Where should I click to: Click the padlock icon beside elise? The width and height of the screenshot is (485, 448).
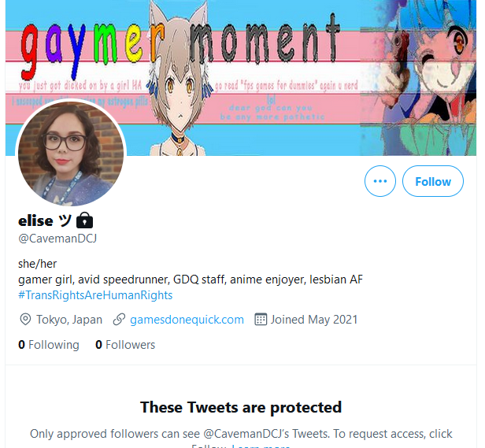coord(84,220)
